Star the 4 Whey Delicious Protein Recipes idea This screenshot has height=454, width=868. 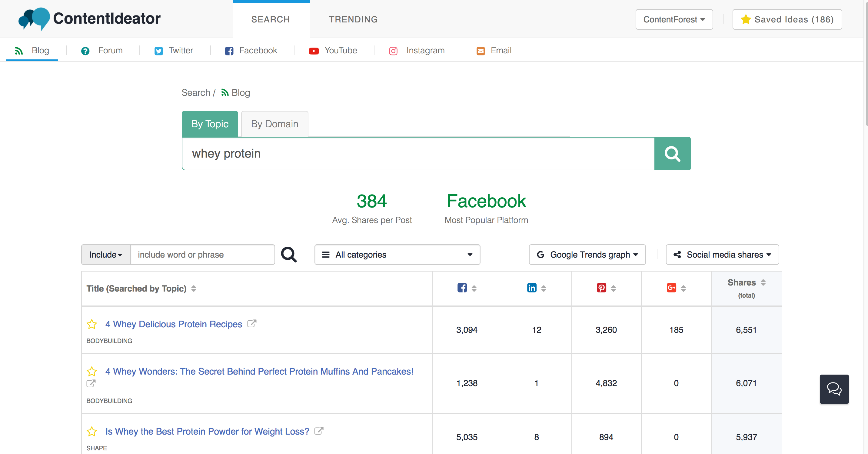[92, 324]
